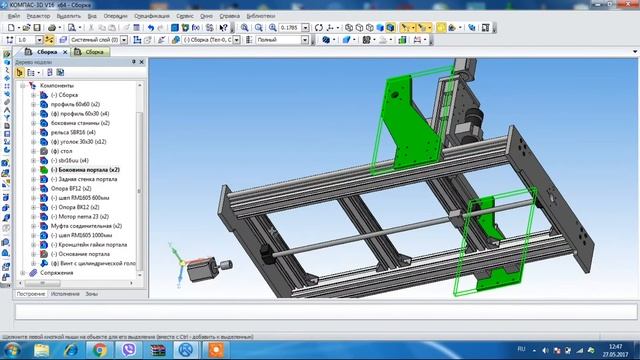
Task: Click the rotate view icon
Action: point(319,28)
